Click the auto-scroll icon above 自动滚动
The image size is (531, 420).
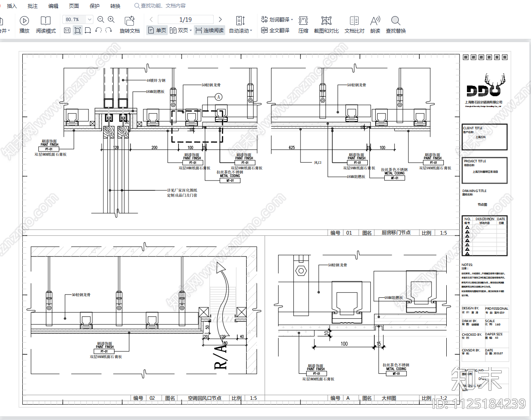tap(240, 21)
